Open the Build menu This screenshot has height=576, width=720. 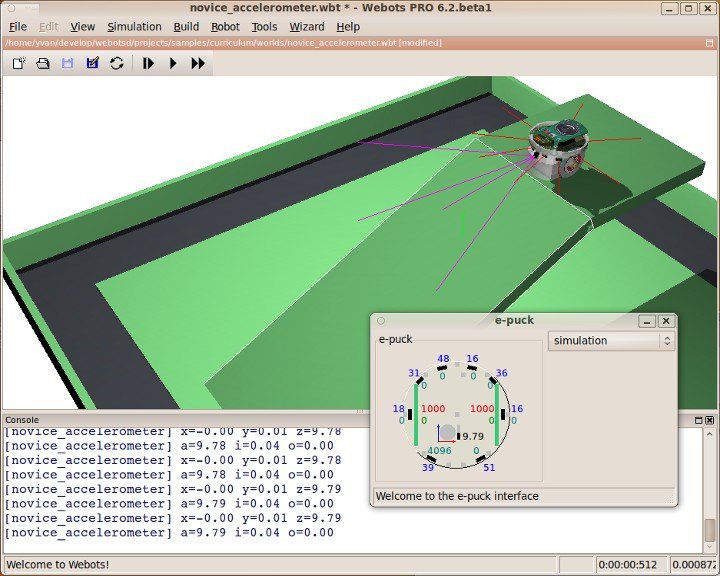(186, 27)
